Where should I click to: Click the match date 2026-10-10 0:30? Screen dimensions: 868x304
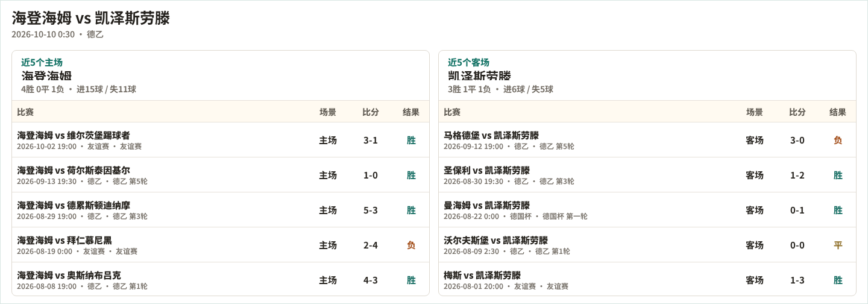[43, 34]
